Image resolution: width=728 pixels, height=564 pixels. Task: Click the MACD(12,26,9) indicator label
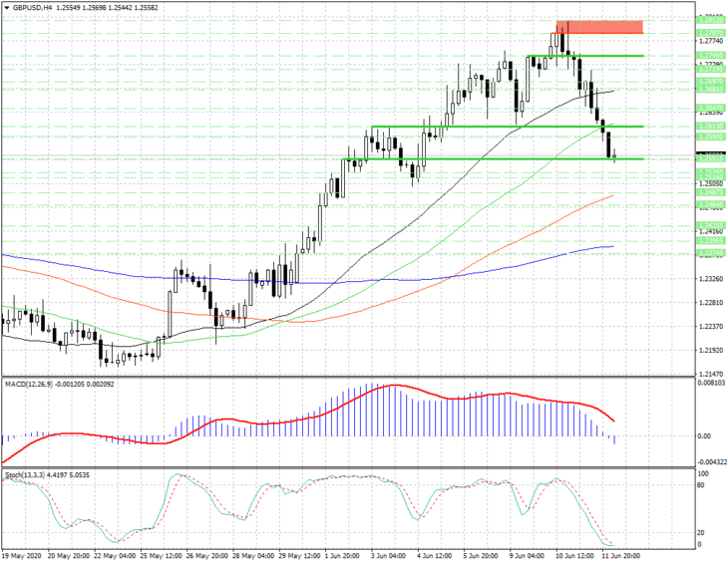[29, 385]
